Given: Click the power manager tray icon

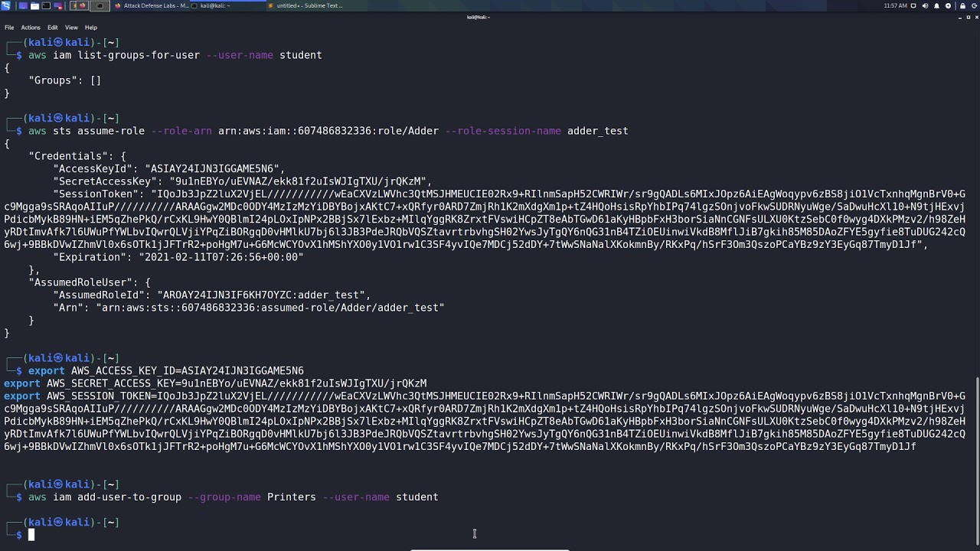Looking at the screenshot, I should (x=948, y=5).
